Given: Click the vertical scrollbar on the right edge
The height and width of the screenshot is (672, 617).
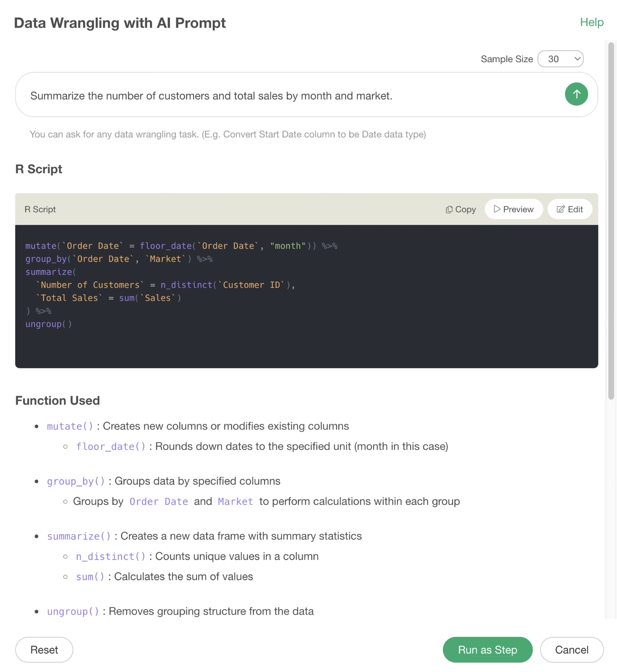Looking at the screenshot, I should [611, 221].
